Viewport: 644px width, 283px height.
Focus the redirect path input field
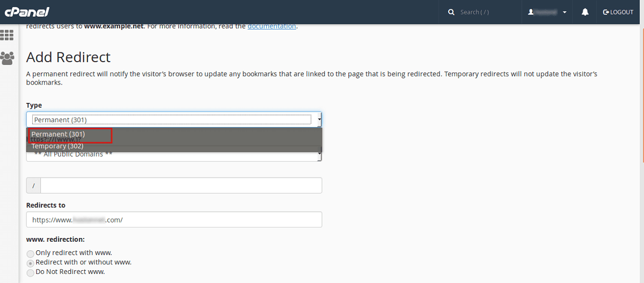(181, 185)
